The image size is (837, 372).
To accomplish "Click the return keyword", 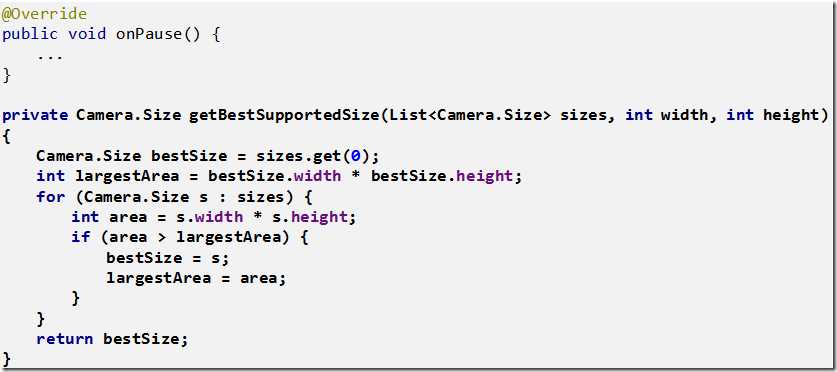I will coord(64,339).
